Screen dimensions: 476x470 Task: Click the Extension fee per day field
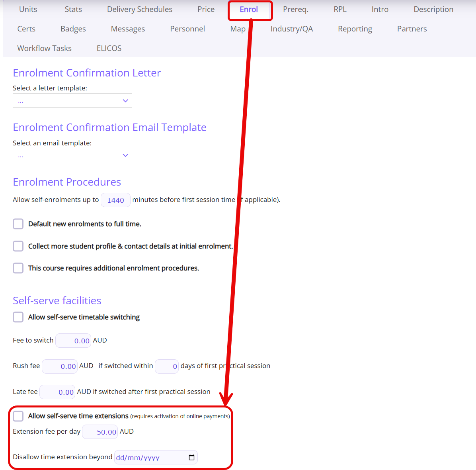click(x=100, y=432)
